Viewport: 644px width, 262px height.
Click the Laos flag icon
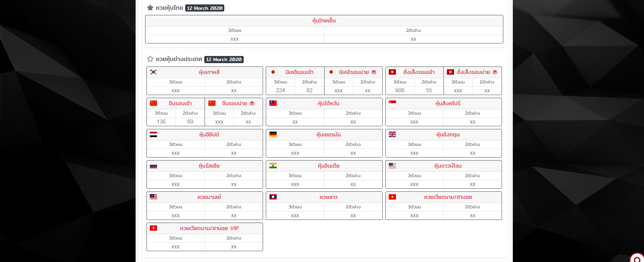[x=273, y=197]
